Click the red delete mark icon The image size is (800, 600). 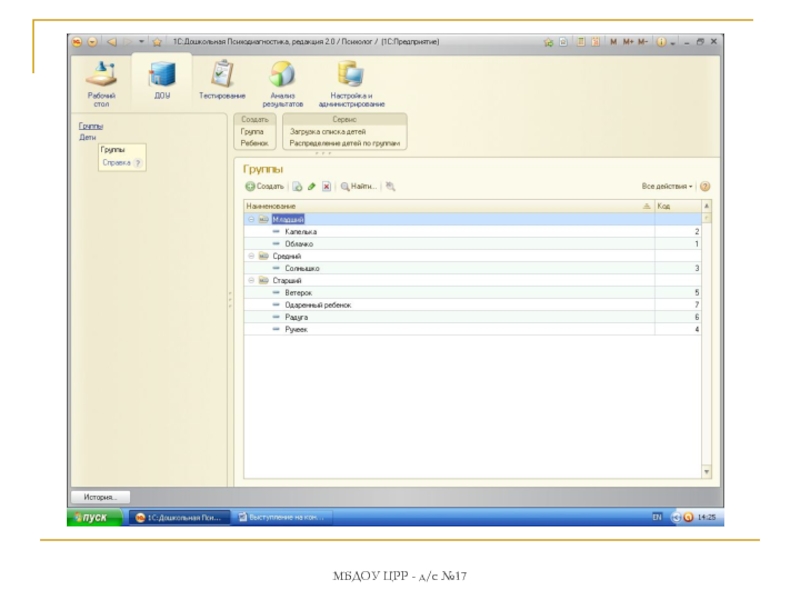326,187
